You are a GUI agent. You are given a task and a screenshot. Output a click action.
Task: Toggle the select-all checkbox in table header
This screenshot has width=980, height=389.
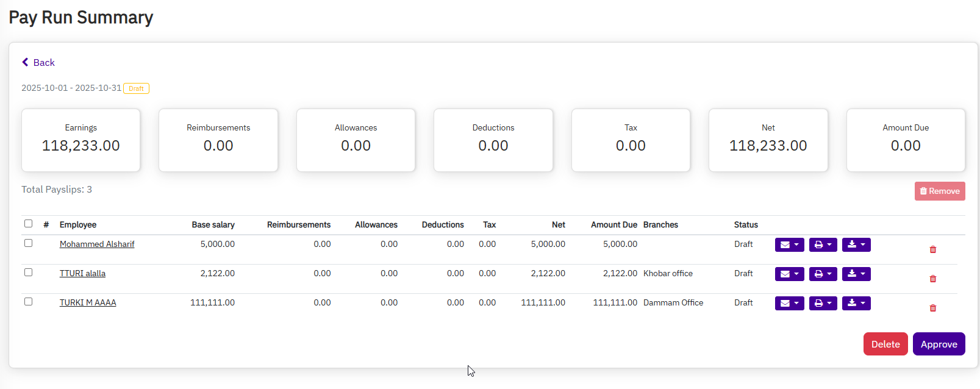(x=28, y=224)
